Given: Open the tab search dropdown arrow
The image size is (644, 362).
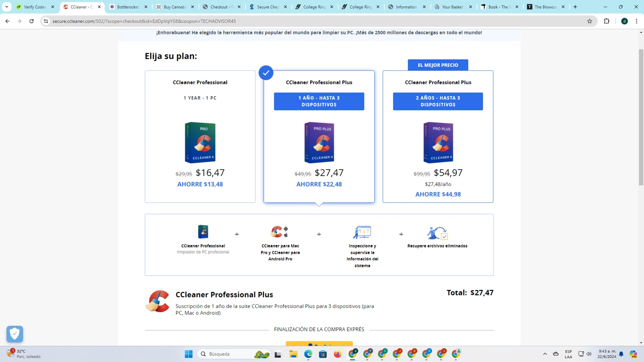Looking at the screenshot, I should 6,7.
